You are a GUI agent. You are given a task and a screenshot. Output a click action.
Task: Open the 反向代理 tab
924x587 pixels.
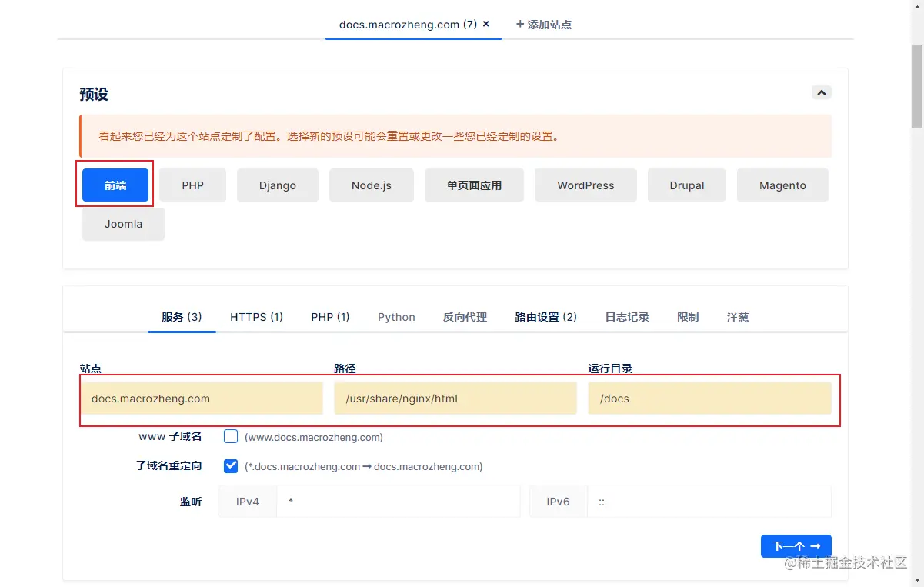tap(465, 317)
